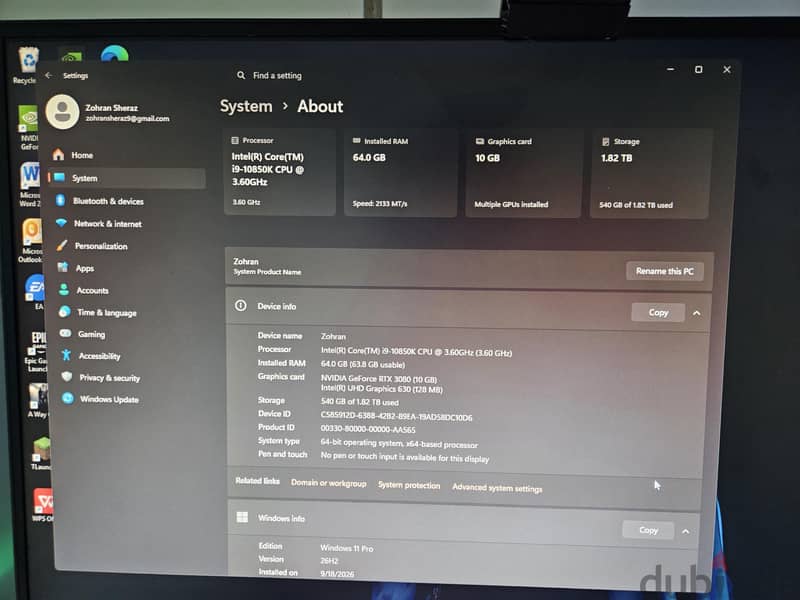
Task: Open Epic Games Launcher desktop shortcut
Action: [37, 352]
